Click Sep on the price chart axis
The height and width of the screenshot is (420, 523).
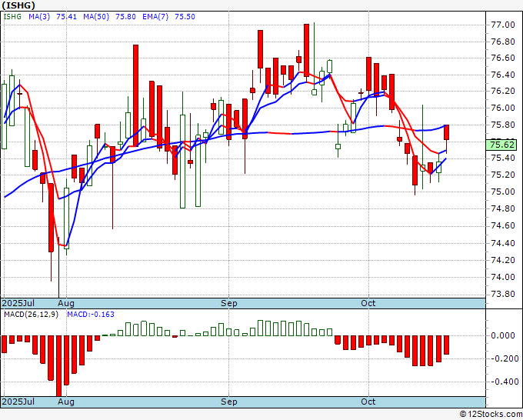pos(229,303)
